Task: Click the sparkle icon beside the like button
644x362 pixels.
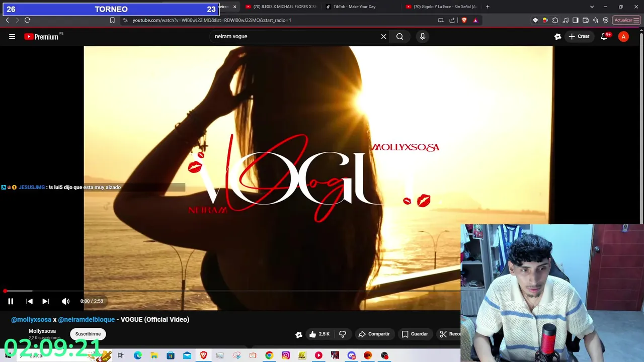Action: point(298,334)
